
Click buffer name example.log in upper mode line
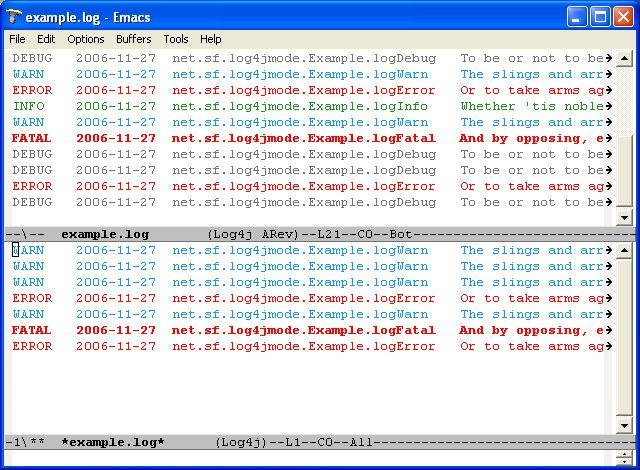[x=105, y=235]
